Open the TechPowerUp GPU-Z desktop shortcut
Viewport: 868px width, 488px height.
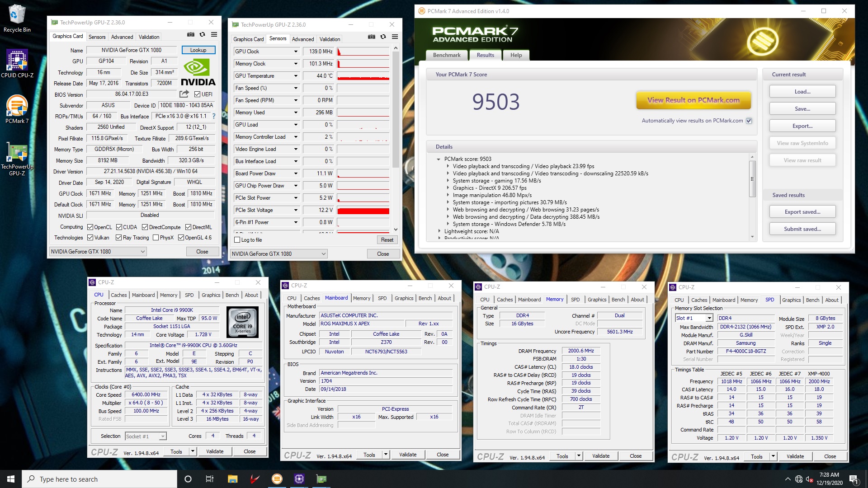pyautogui.click(x=17, y=159)
